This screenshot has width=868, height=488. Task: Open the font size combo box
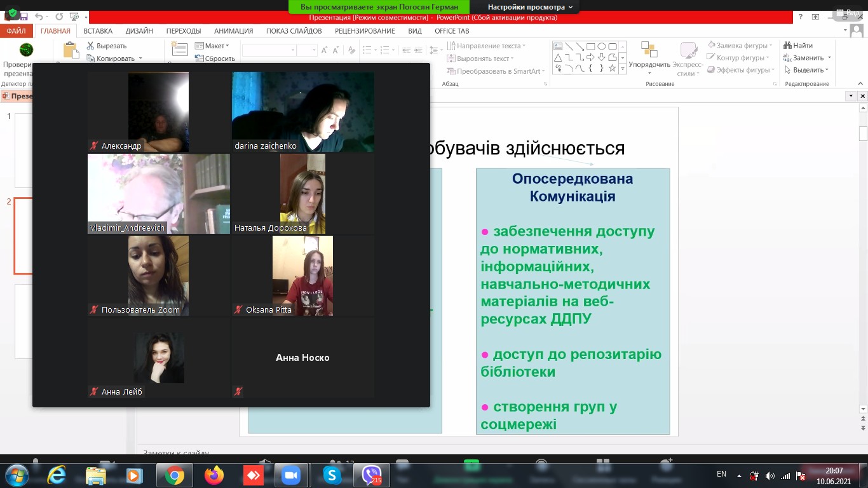coord(307,50)
